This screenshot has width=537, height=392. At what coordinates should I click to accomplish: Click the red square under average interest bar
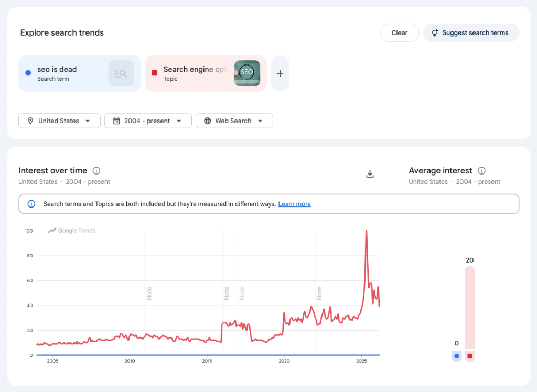click(470, 356)
